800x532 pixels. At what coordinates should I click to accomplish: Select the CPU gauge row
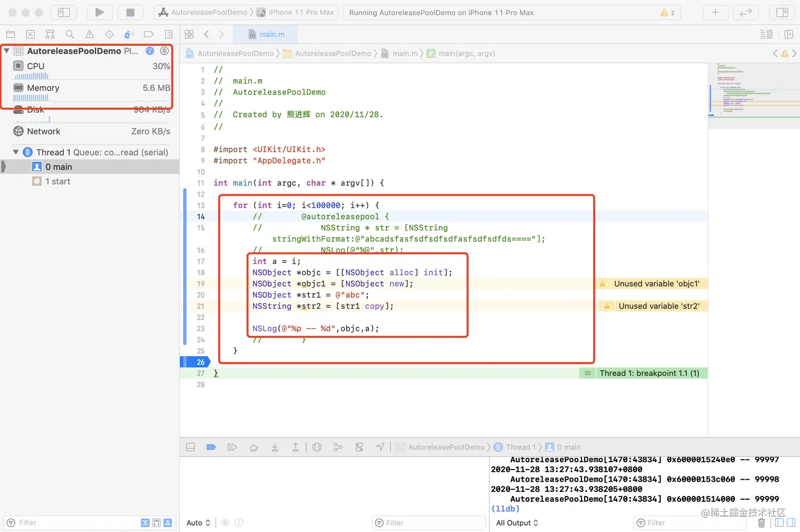tap(91, 69)
